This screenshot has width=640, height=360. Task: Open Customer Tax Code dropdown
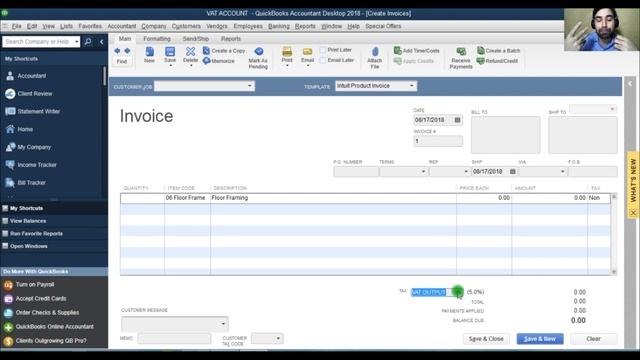[x=278, y=338]
